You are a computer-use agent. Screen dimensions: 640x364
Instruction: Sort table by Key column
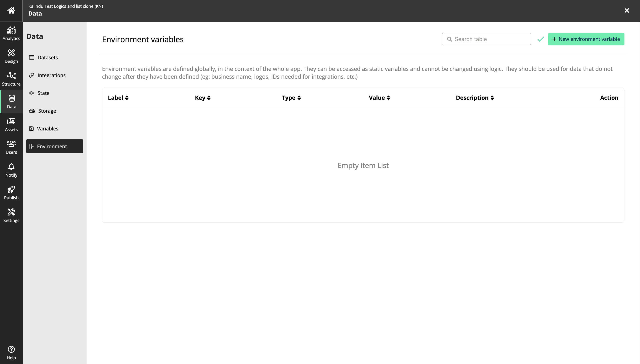coord(203,98)
